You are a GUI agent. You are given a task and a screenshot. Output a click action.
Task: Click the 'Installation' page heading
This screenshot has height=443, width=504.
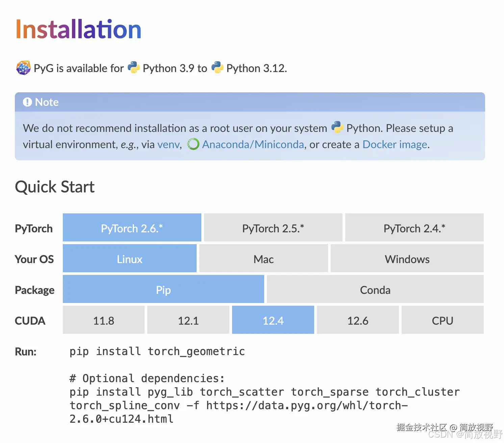tap(78, 29)
